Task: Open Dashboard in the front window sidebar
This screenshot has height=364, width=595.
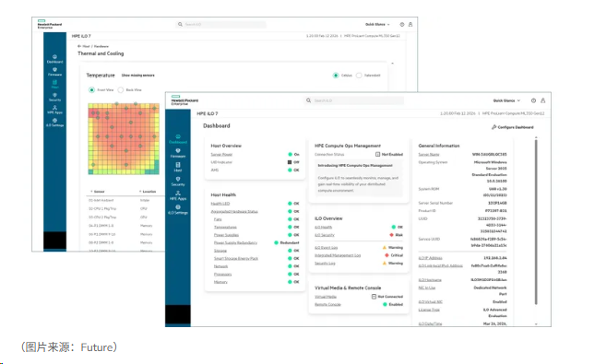Action: pyautogui.click(x=178, y=139)
